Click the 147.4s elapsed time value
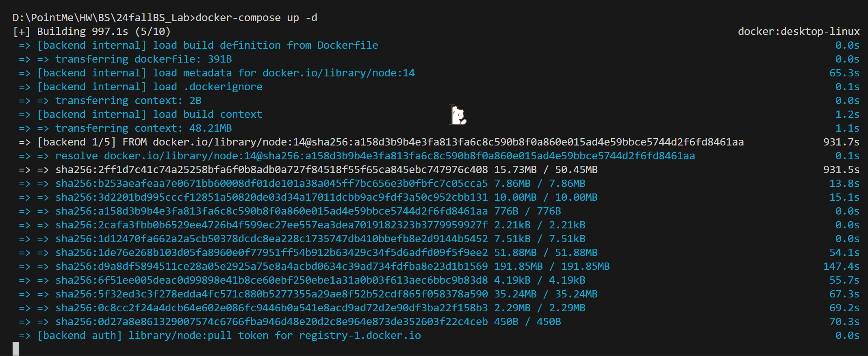Image resolution: width=868 pixels, height=356 pixels. 844,267
